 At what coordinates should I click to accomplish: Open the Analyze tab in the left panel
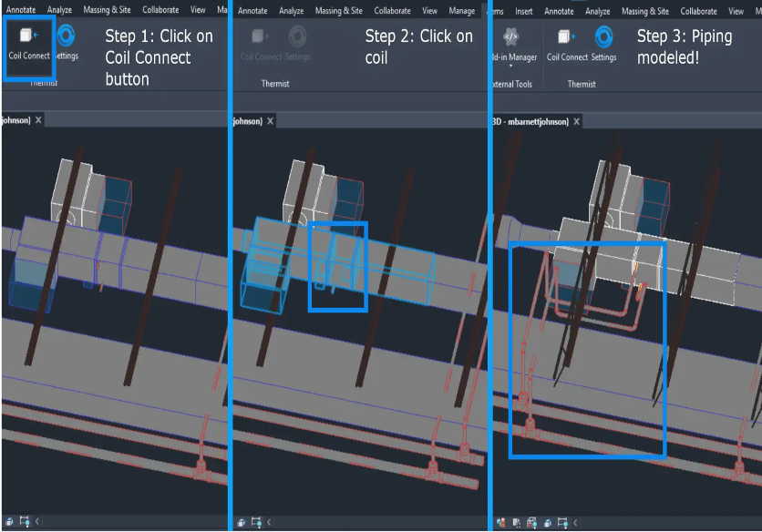(59, 10)
